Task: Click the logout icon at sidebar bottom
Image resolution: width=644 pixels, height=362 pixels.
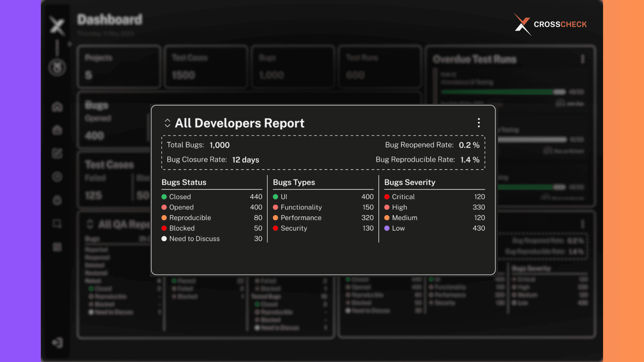Action: (x=57, y=343)
